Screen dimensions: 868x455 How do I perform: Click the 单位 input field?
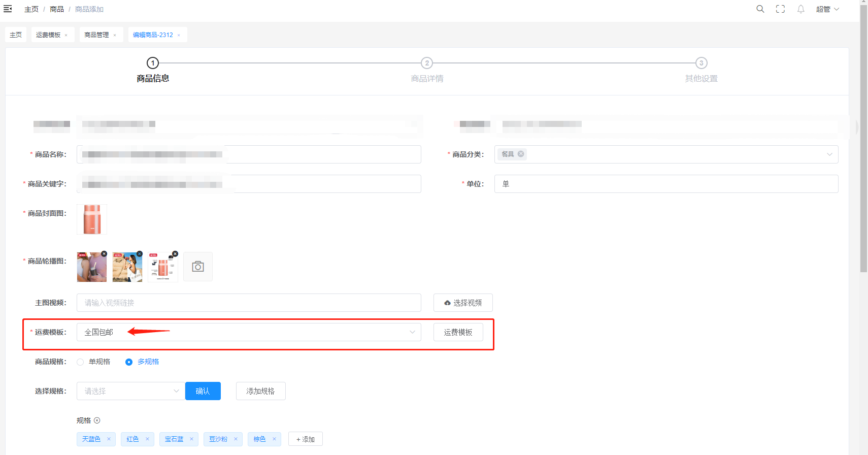pos(666,184)
